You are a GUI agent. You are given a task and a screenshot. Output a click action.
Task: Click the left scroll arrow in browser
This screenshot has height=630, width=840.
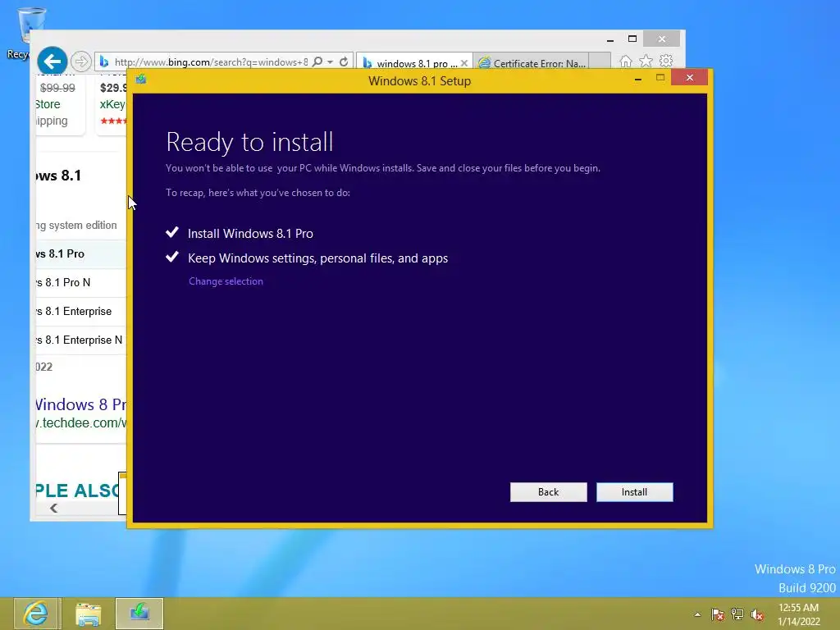click(x=53, y=509)
